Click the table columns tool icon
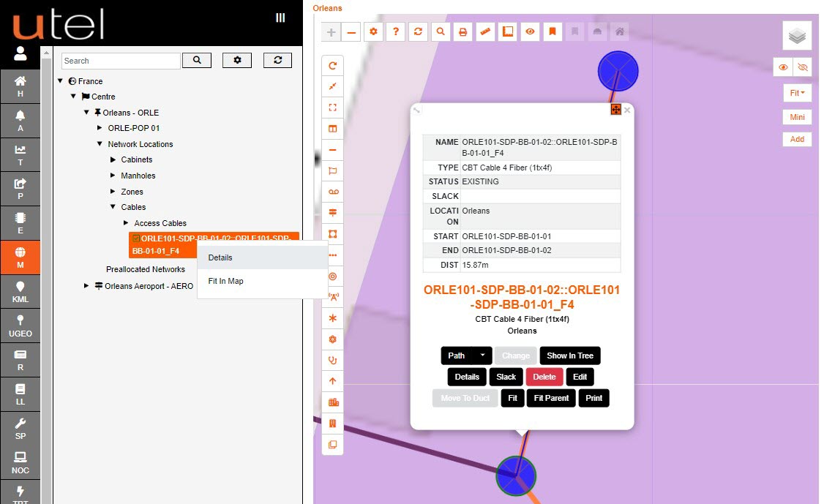 pyautogui.click(x=333, y=129)
